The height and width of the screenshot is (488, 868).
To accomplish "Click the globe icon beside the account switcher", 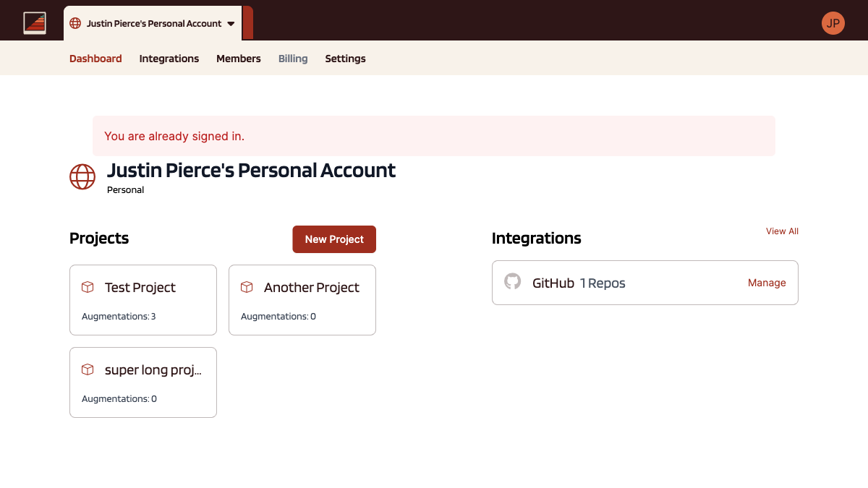I will 75,23.
